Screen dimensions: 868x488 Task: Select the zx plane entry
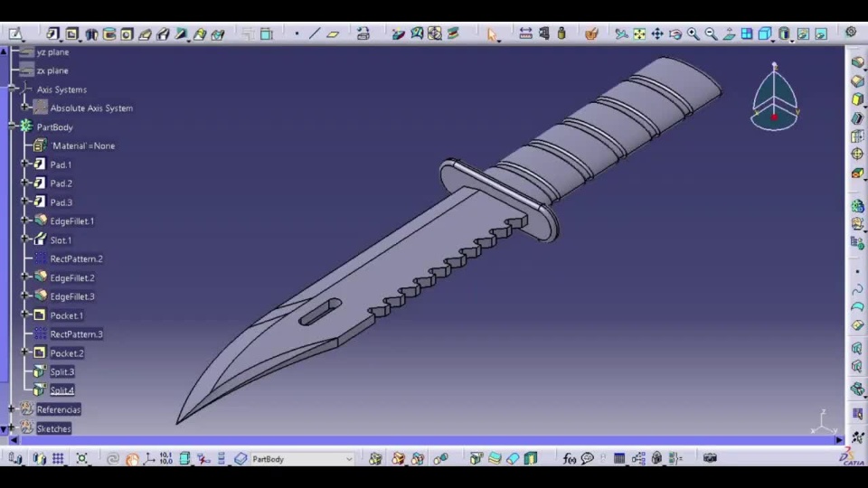point(52,70)
